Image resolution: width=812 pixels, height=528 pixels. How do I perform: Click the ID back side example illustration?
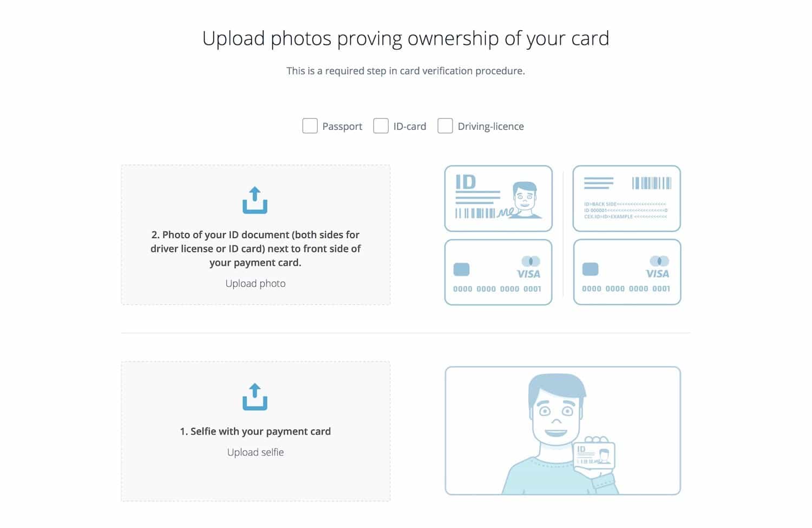(627, 199)
